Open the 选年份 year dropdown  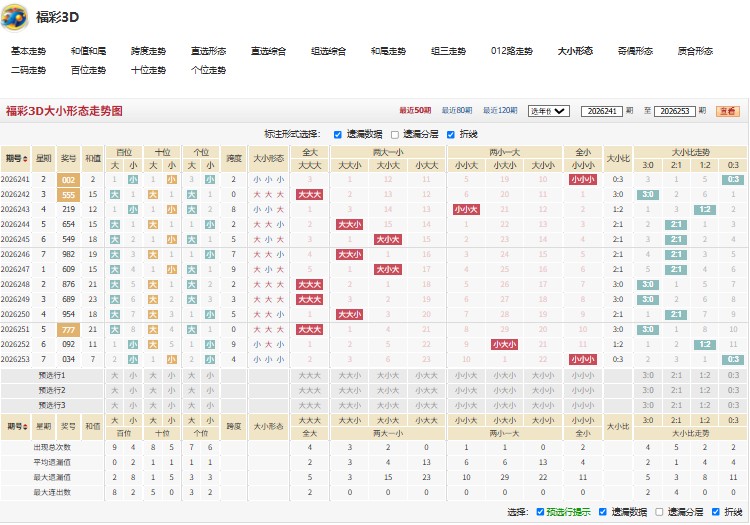point(549,111)
